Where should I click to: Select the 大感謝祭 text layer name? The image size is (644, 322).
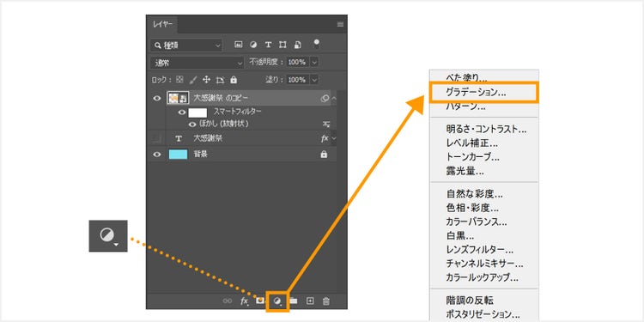208,138
